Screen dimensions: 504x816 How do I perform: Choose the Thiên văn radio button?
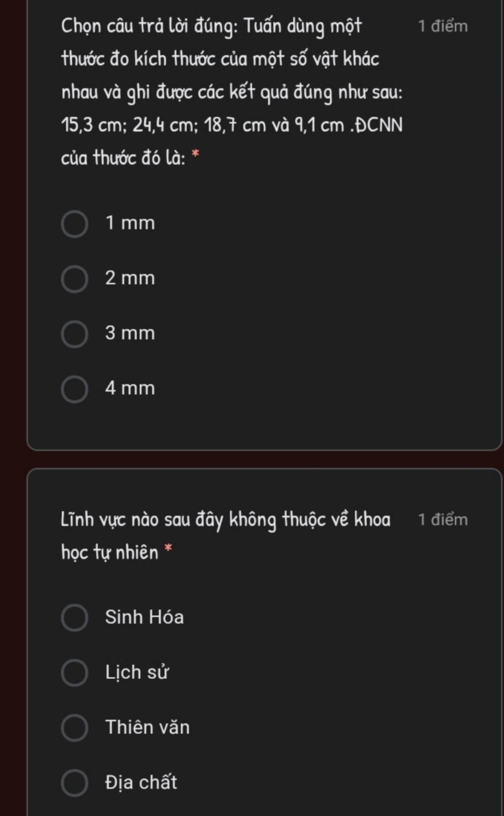pyautogui.click(x=74, y=728)
